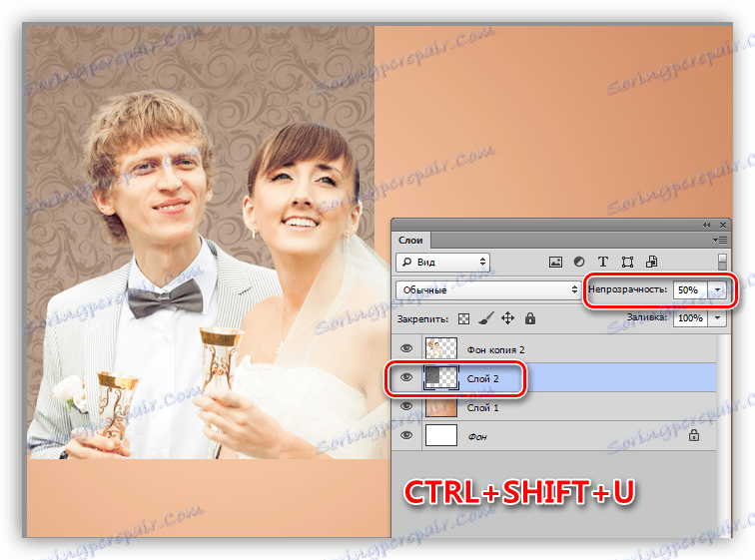Click padlock icon on Фон layer
755x560 pixels.
(x=693, y=436)
